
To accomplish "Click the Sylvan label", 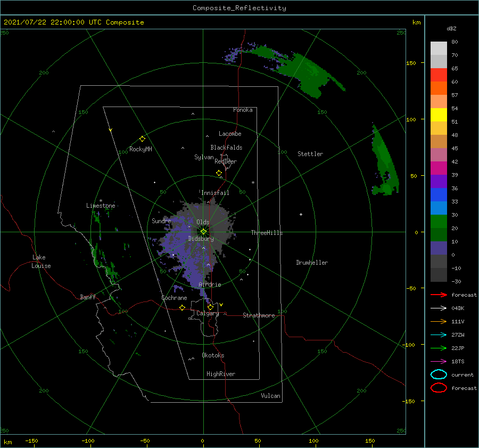I will pyautogui.click(x=204, y=157).
